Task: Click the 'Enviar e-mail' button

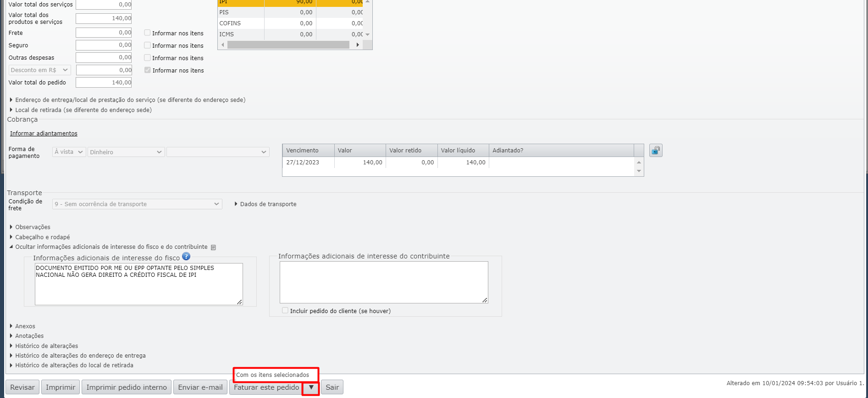Action: click(x=200, y=387)
